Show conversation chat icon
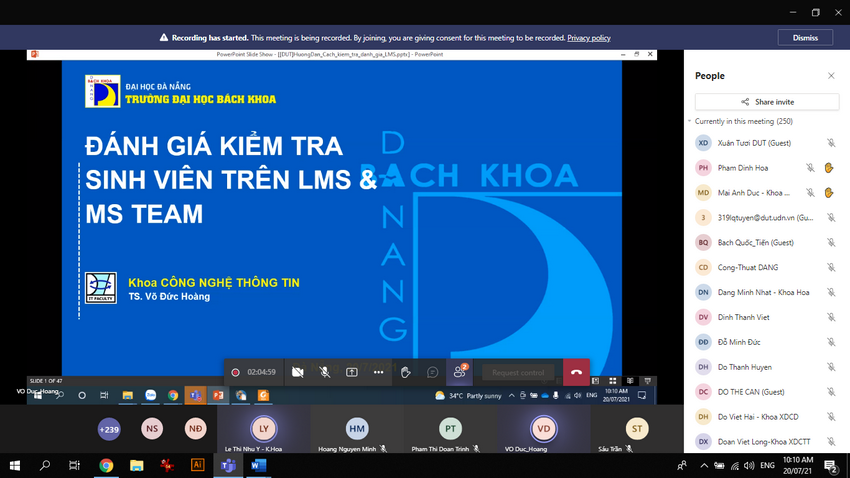 433,372
